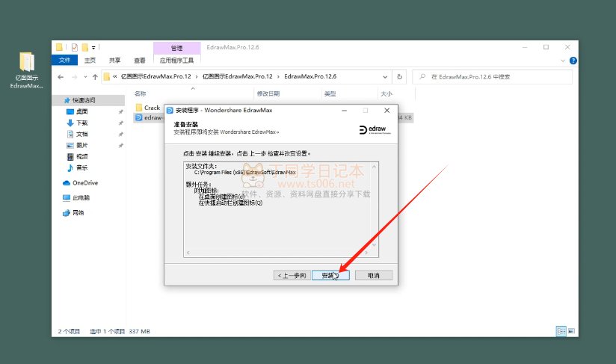Screen dimensions: 616x364
Task: Expand the address bar history dropdown
Action: (385, 77)
